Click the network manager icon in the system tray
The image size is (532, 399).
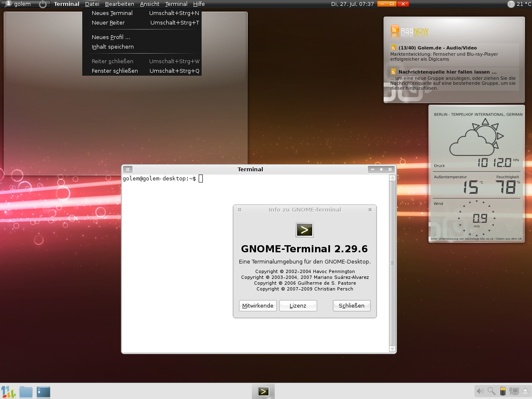[514, 391]
